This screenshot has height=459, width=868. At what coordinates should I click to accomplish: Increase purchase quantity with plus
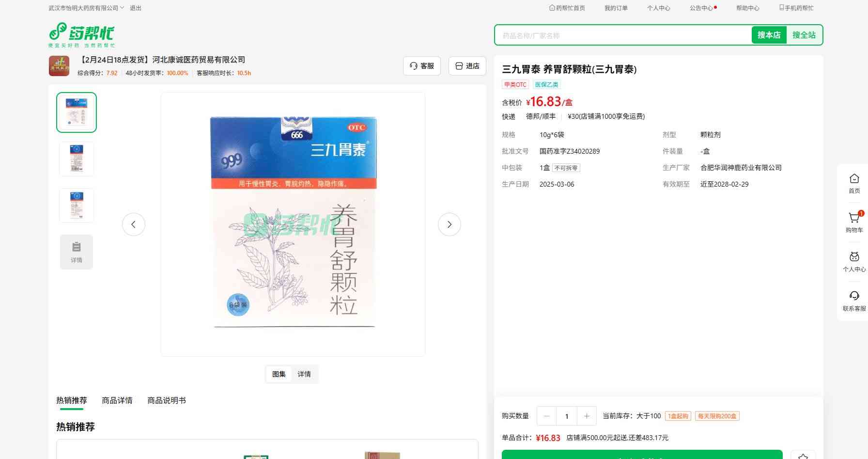[587, 416]
